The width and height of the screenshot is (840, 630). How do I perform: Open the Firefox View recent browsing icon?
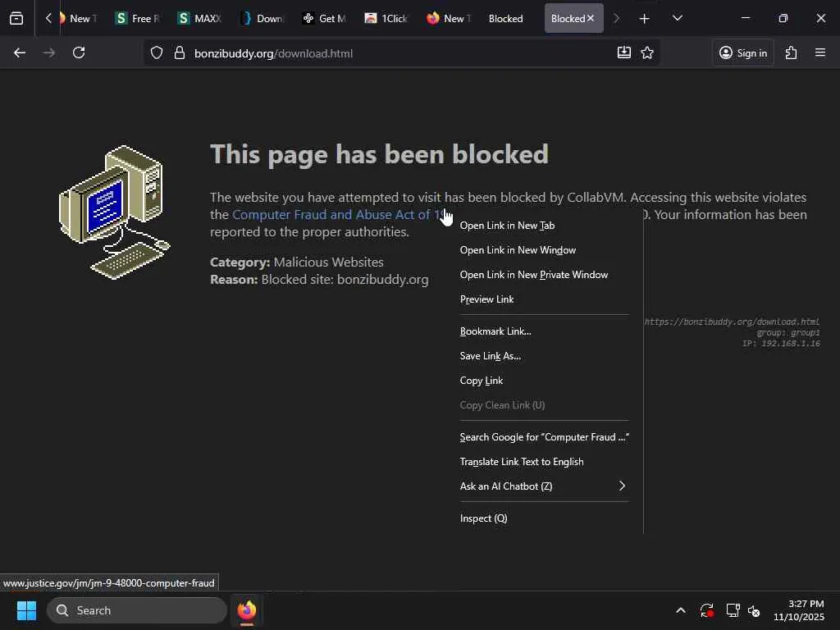16,18
